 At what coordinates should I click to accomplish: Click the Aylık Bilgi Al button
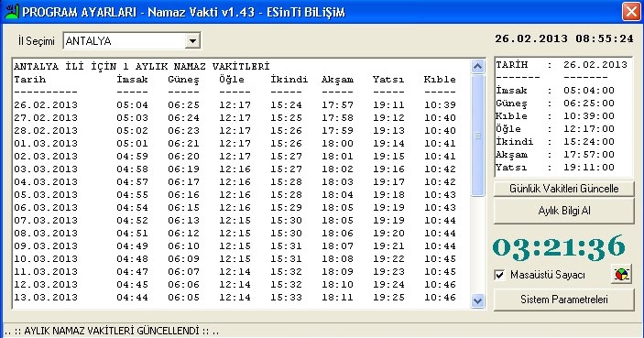(564, 211)
